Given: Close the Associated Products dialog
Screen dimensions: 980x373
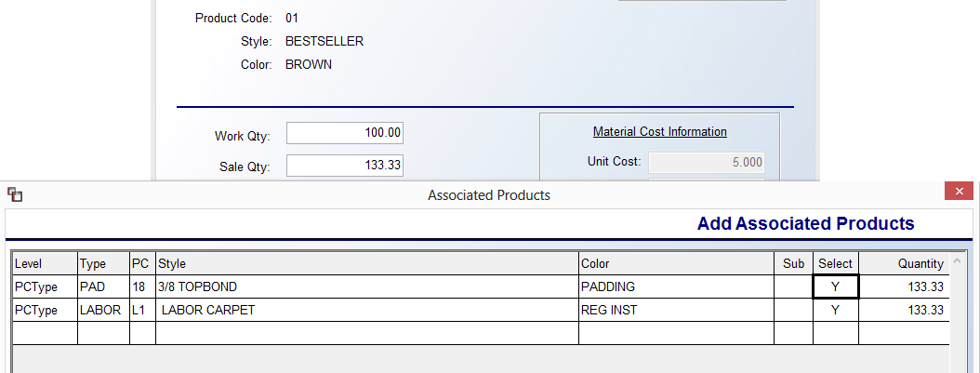Looking at the screenshot, I should point(958,192).
